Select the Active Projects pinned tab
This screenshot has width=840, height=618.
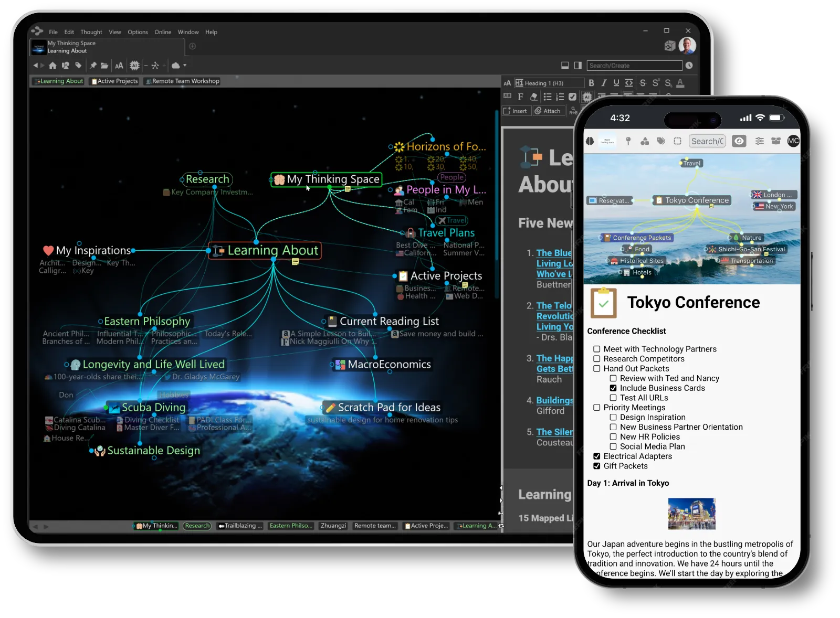click(x=114, y=81)
